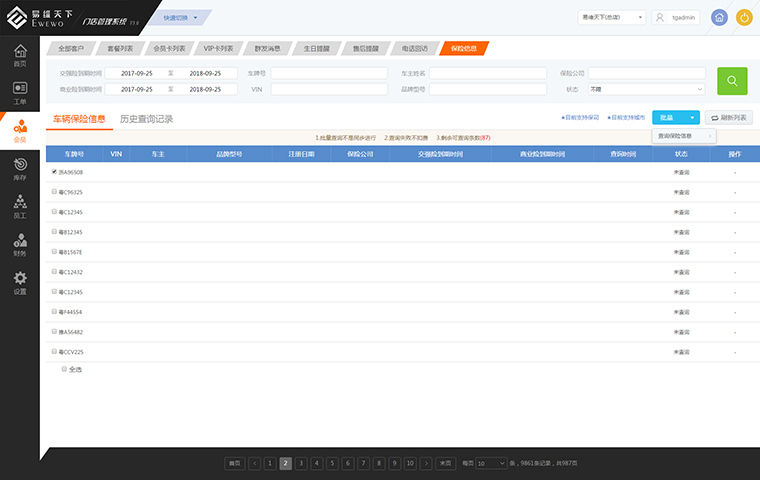Open 设置 settings gear in the sidebar
Viewport: 760px width, 480px height.
tap(20, 283)
